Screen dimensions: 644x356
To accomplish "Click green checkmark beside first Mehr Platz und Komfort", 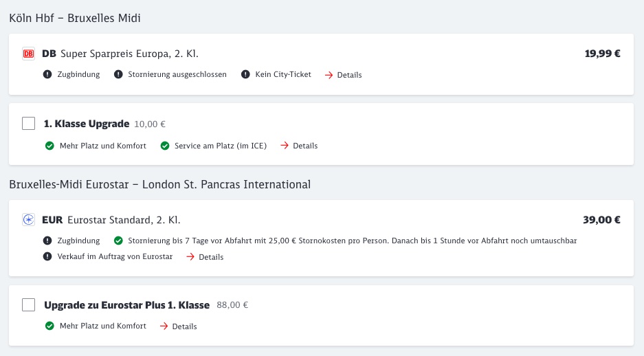I will pos(49,146).
